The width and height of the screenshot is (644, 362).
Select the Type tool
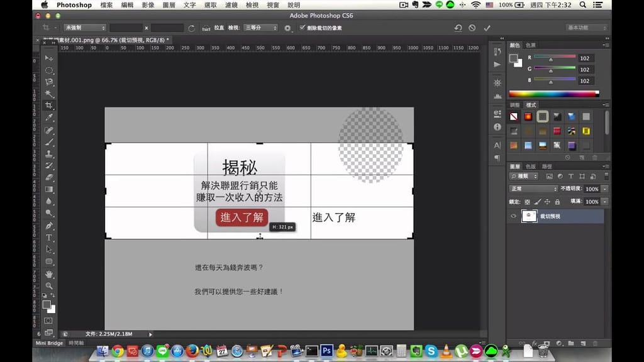(x=49, y=238)
